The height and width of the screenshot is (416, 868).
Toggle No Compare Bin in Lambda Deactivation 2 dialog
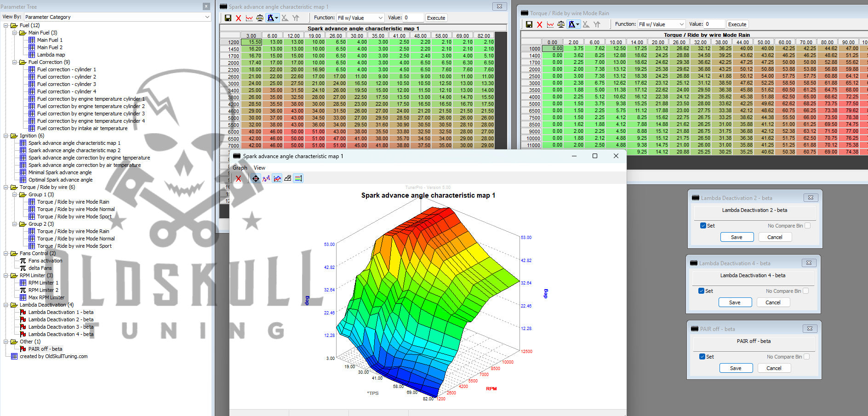click(x=808, y=226)
